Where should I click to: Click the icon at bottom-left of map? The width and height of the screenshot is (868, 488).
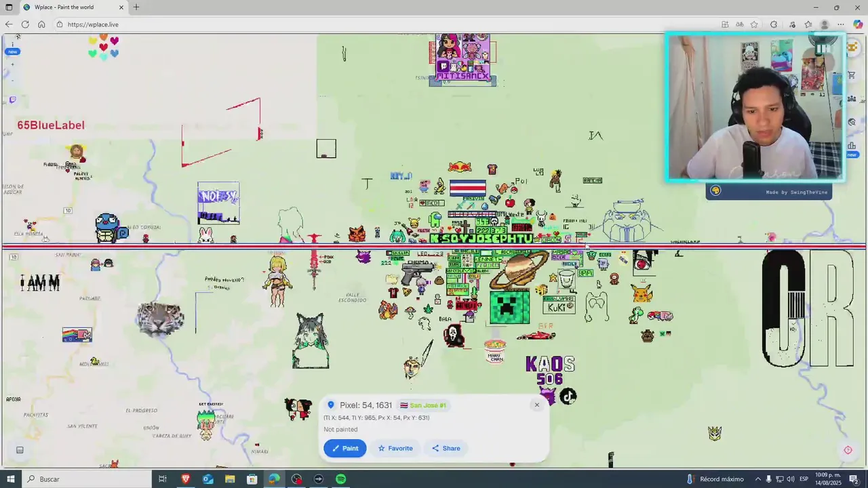[x=20, y=450]
